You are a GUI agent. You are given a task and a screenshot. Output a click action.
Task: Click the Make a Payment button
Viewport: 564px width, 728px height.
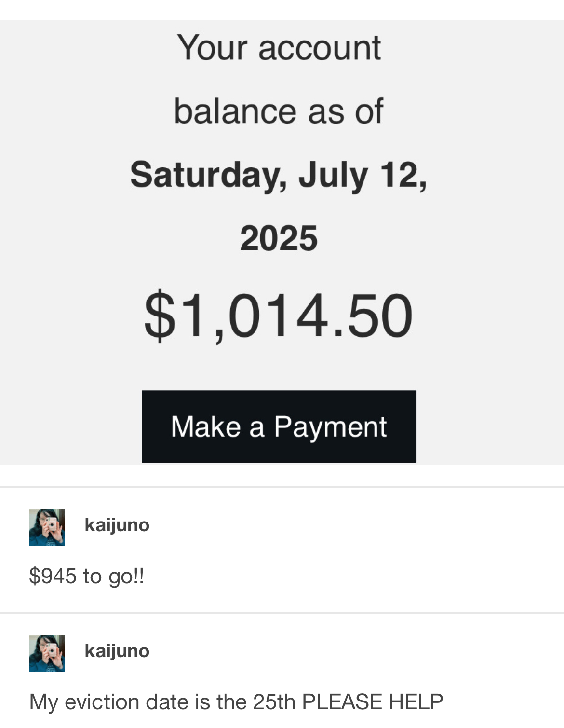pyautogui.click(x=279, y=426)
